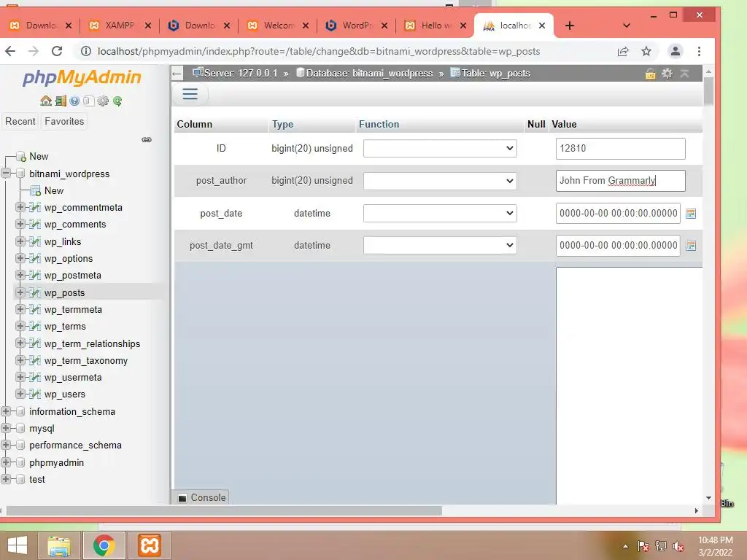The image size is (747, 560).
Task: Click the post_author value field
Action: click(620, 181)
